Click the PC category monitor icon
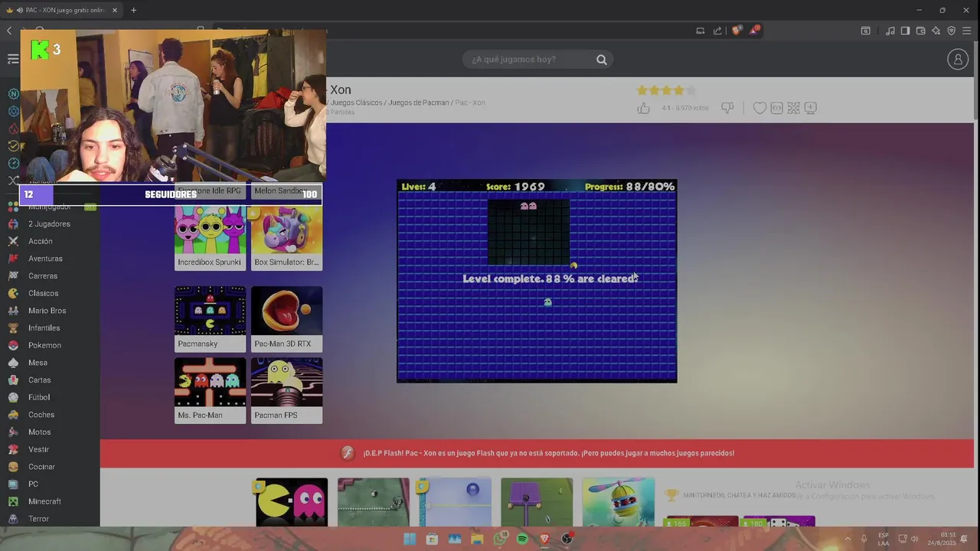 tap(13, 484)
